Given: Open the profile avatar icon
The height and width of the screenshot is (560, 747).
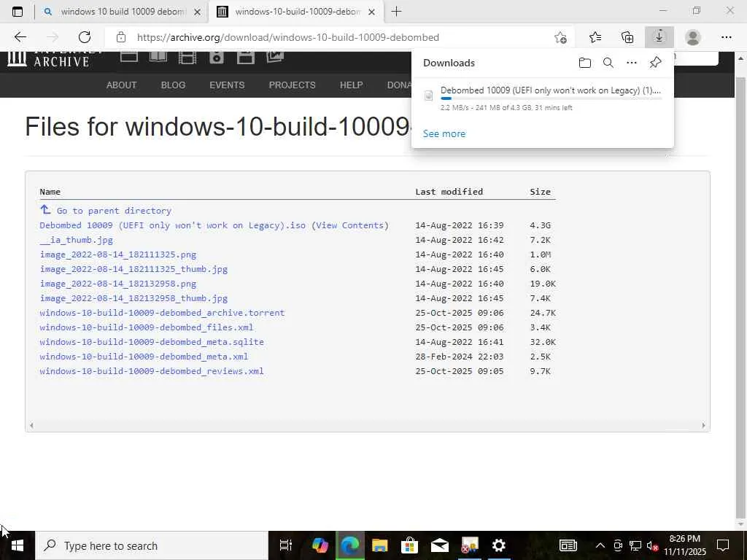Looking at the screenshot, I should [x=693, y=37].
